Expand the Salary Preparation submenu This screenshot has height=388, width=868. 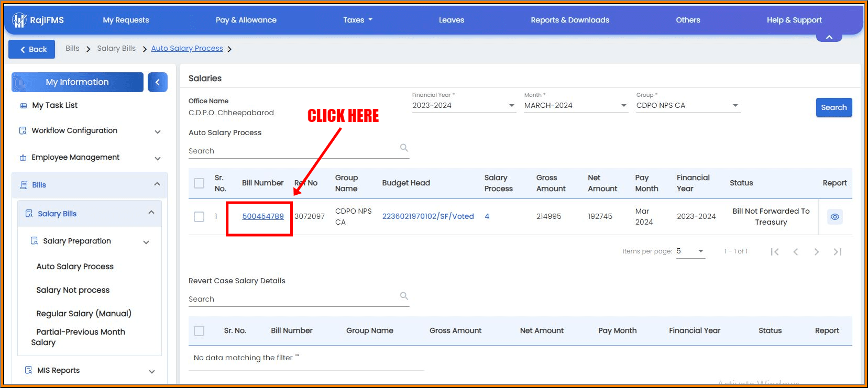pyautogui.click(x=146, y=242)
